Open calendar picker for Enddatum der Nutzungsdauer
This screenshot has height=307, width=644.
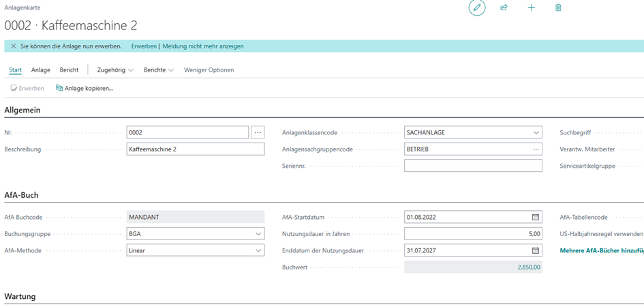[x=536, y=250]
